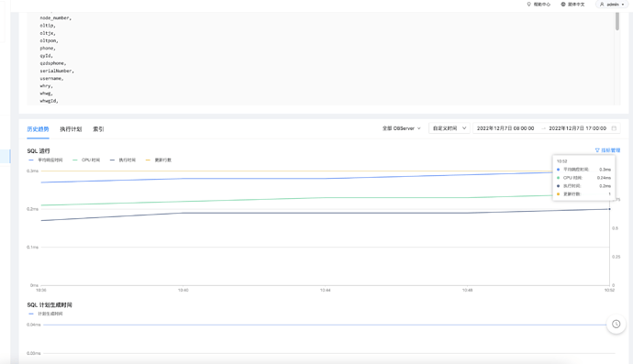Toggle the CPU 时间 legend series
Image resolution: width=633 pixels, height=364 pixels.
86,160
